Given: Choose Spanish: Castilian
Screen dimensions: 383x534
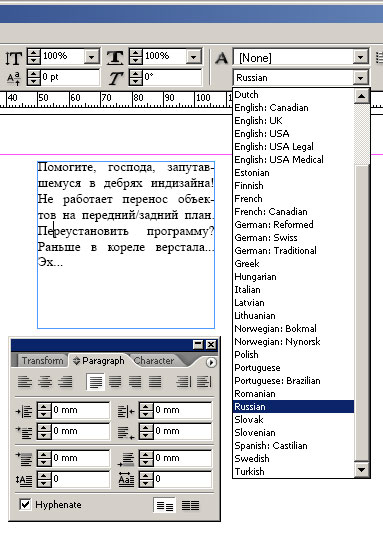Looking at the screenshot, I should [293, 445].
